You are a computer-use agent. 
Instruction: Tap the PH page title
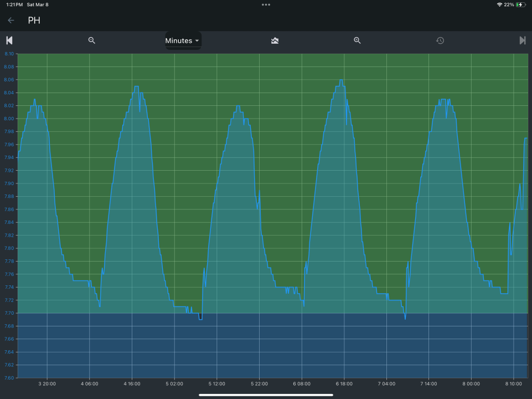click(34, 21)
